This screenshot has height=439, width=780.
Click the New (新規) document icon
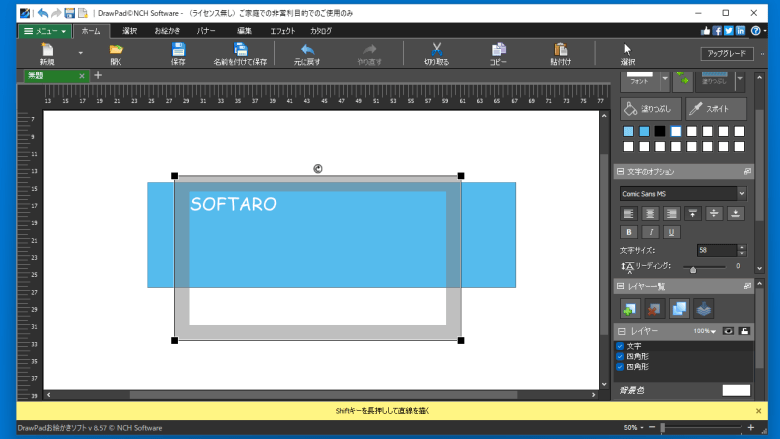coord(47,50)
